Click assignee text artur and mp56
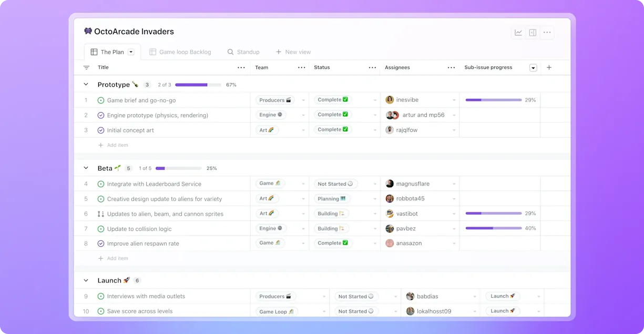The image size is (644, 334). point(423,115)
